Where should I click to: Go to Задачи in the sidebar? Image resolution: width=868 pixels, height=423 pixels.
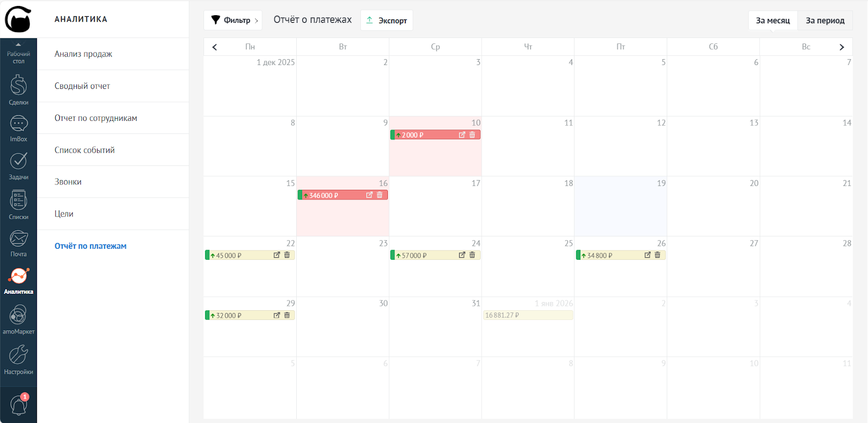(x=18, y=165)
